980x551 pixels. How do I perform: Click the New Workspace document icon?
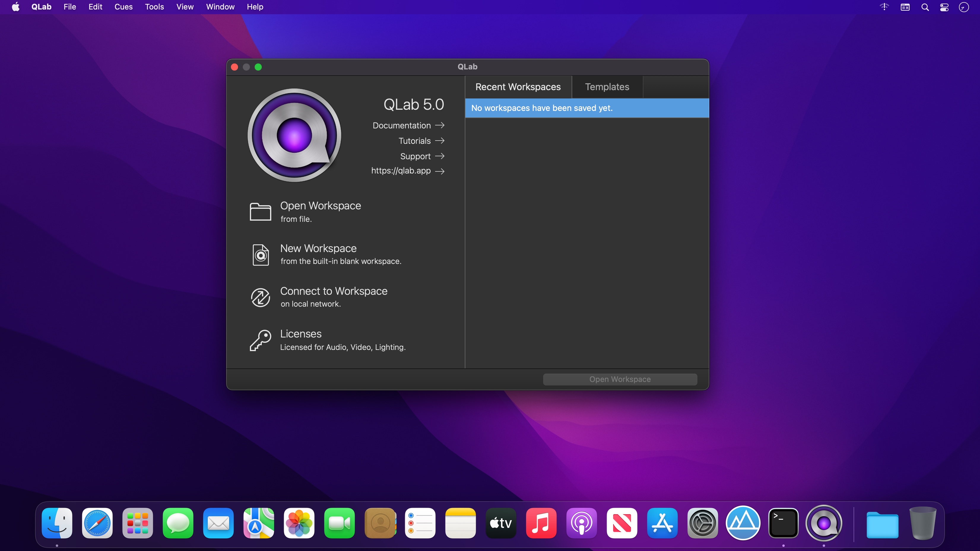(261, 254)
